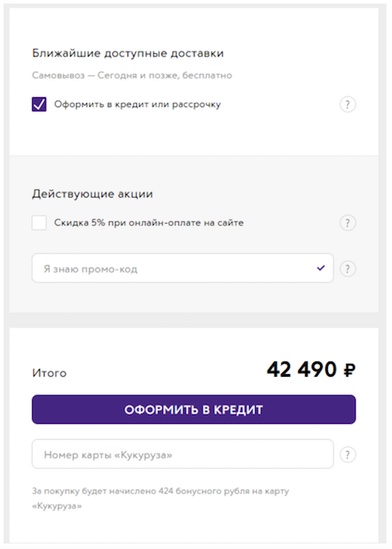Focus the «Номер карты «Кукуруза»» input field
Image resolution: width=392 pixels, height=549 pixels.
[x=182, y=454]
